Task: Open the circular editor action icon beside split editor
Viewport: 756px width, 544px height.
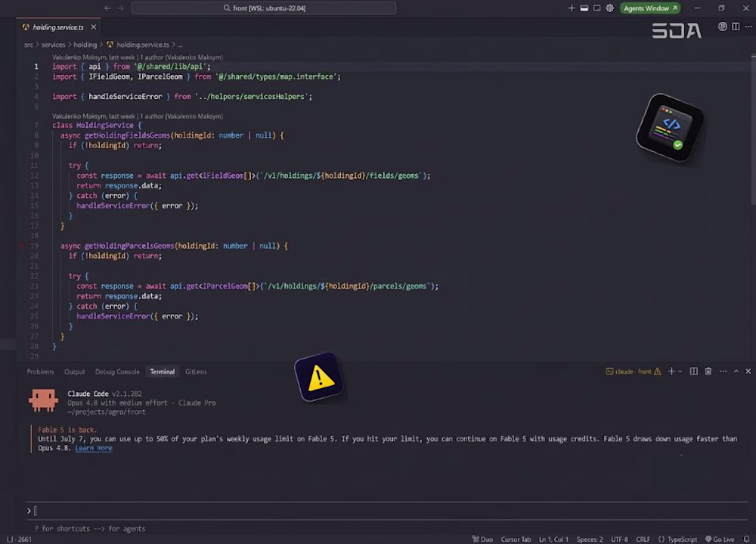Action: coord(722,26)
